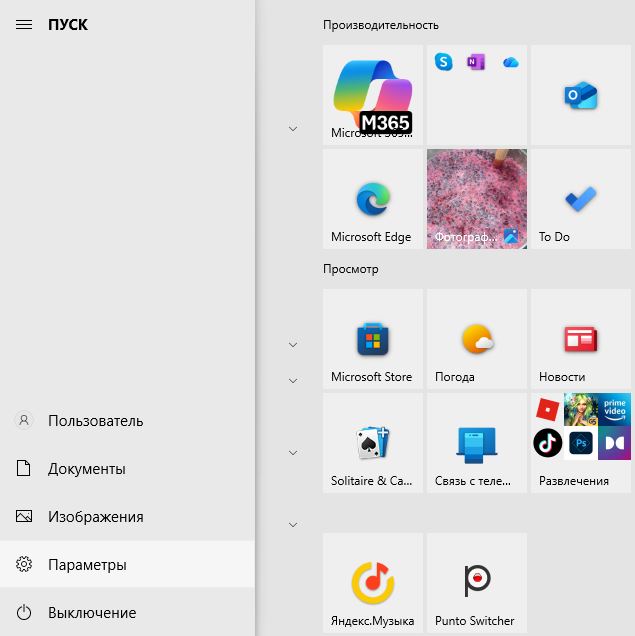This screenshot has width=635, height=636.
Task: Open the Пользователь account menu
Action: click(127, 421)
